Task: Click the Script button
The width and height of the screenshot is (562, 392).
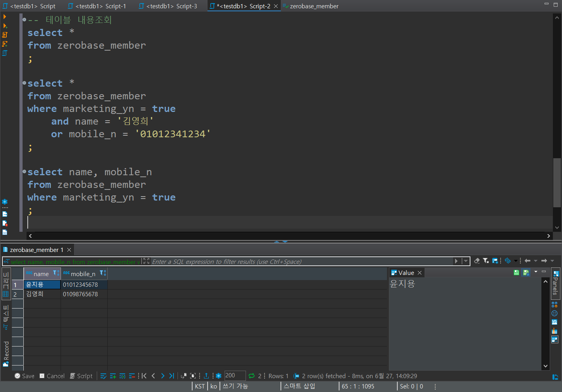Action: click(81, 376)
